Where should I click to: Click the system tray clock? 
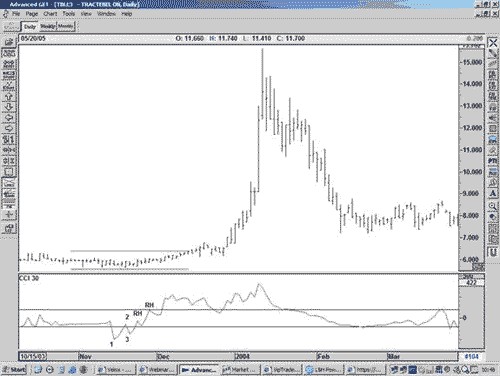click(x=489, y=370)
